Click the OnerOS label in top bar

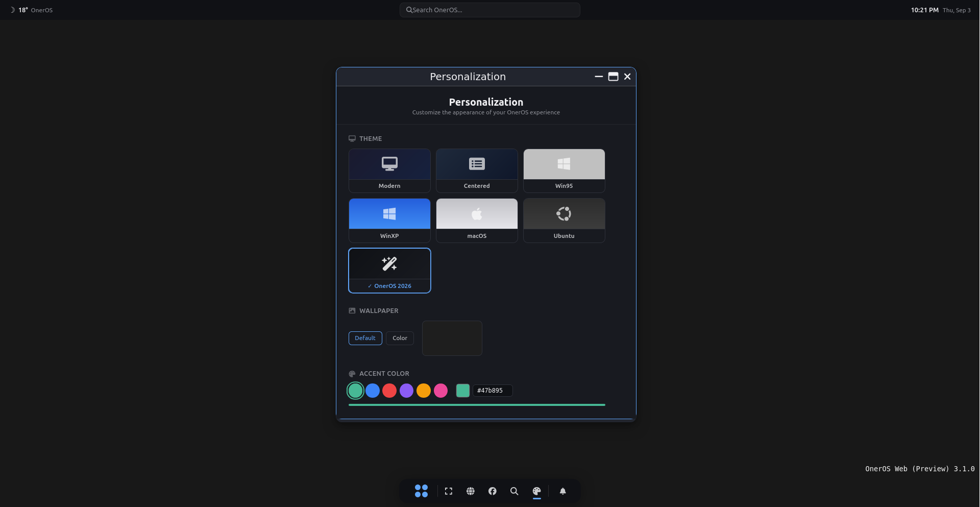(x=42, y=10)
